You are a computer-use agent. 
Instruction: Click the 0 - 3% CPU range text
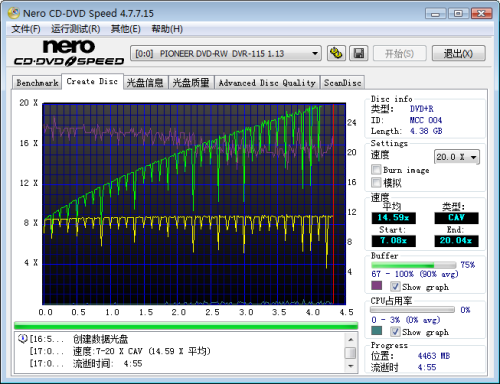click(405, 320)
